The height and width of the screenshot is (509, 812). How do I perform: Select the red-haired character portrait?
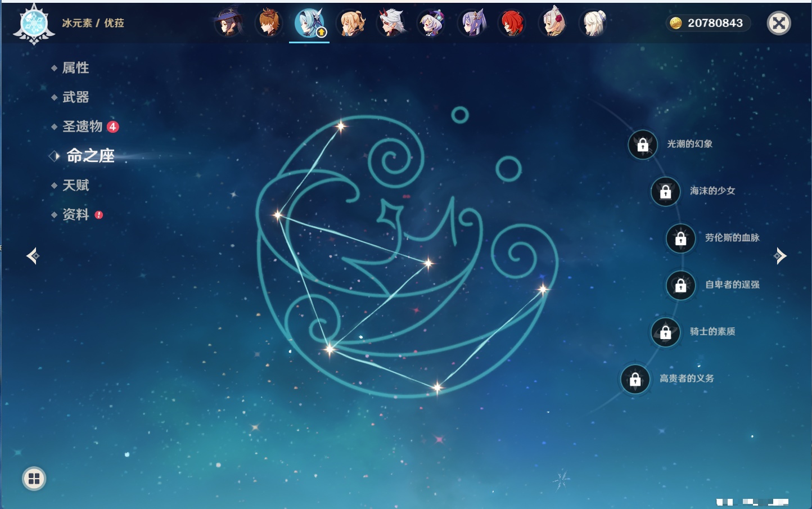pos(512,23)
